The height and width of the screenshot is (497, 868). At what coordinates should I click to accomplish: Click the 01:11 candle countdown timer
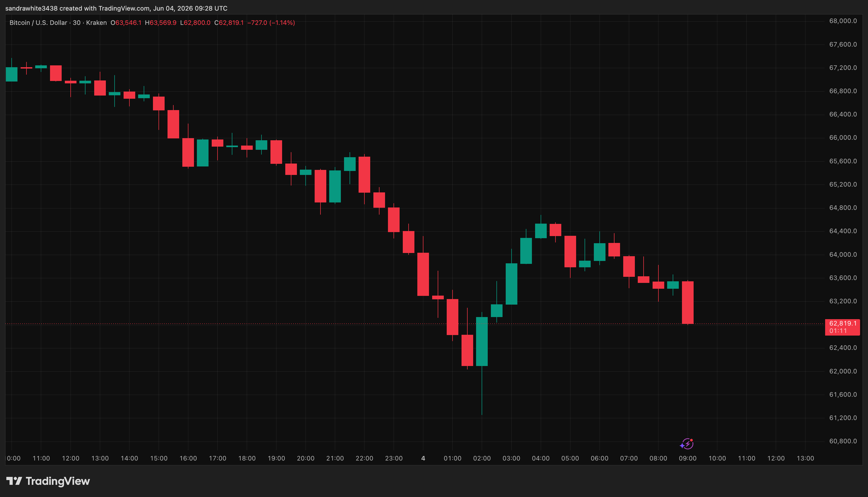[x=838, y=331]
